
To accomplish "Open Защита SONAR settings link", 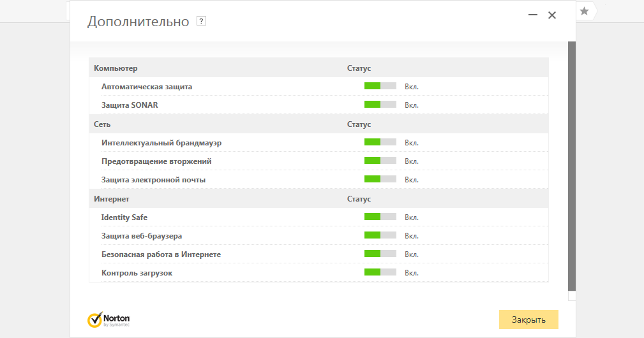I will tap(130, 105).
